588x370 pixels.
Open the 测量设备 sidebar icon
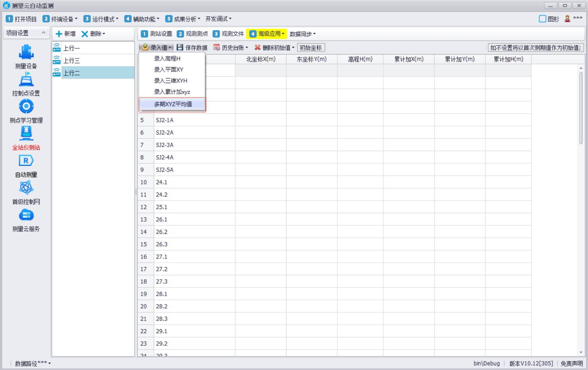(26, 52)
